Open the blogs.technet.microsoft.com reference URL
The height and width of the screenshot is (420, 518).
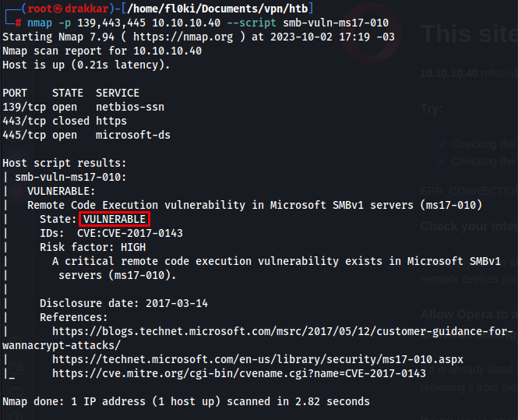[x=258, y=338]
